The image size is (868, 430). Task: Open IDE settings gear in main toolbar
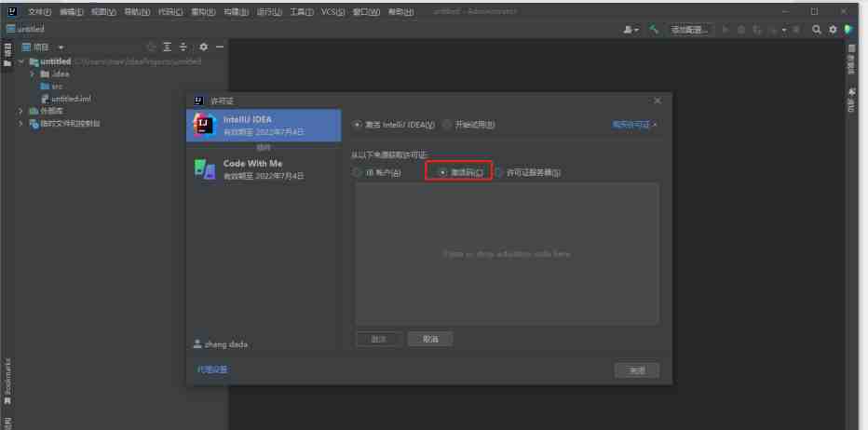point(833,30)
